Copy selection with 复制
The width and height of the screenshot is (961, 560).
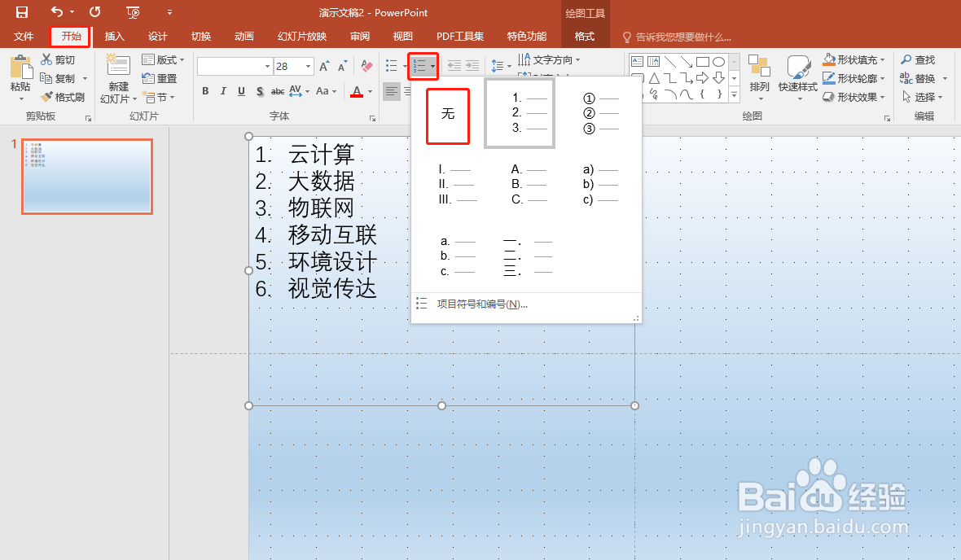pyautogui.click(x=58, y=78)
